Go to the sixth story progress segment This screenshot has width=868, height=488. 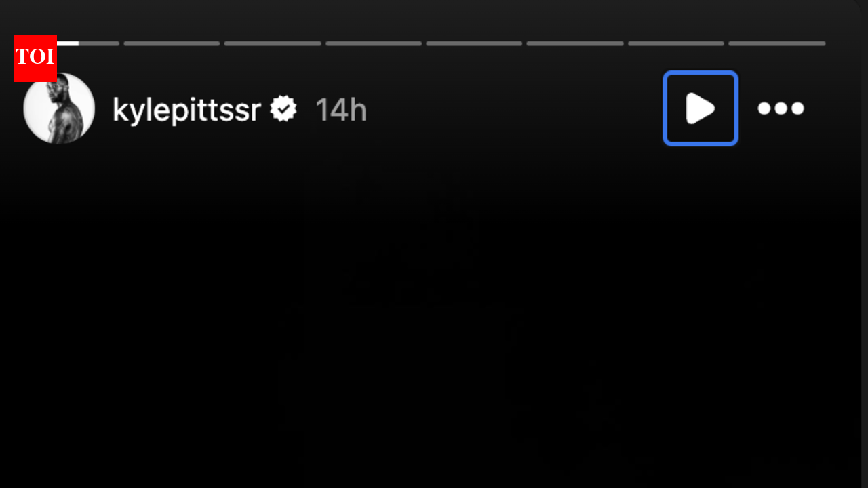tap(575, 43)
